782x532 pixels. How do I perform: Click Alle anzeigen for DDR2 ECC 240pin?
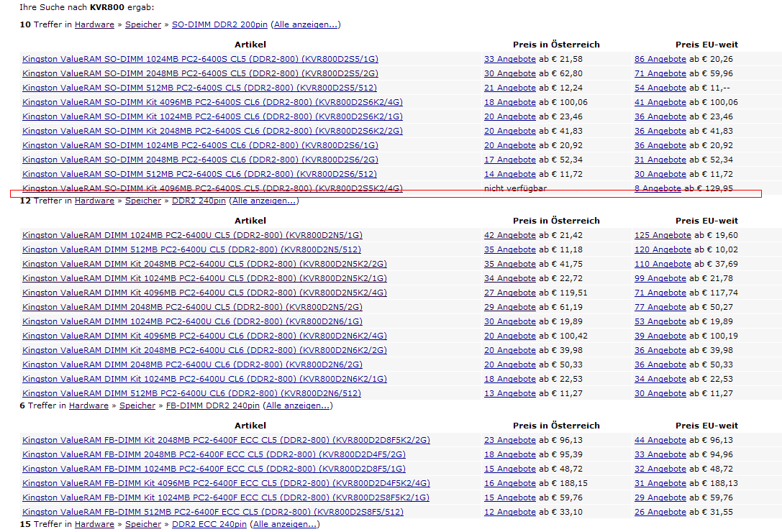pos(284,525)
